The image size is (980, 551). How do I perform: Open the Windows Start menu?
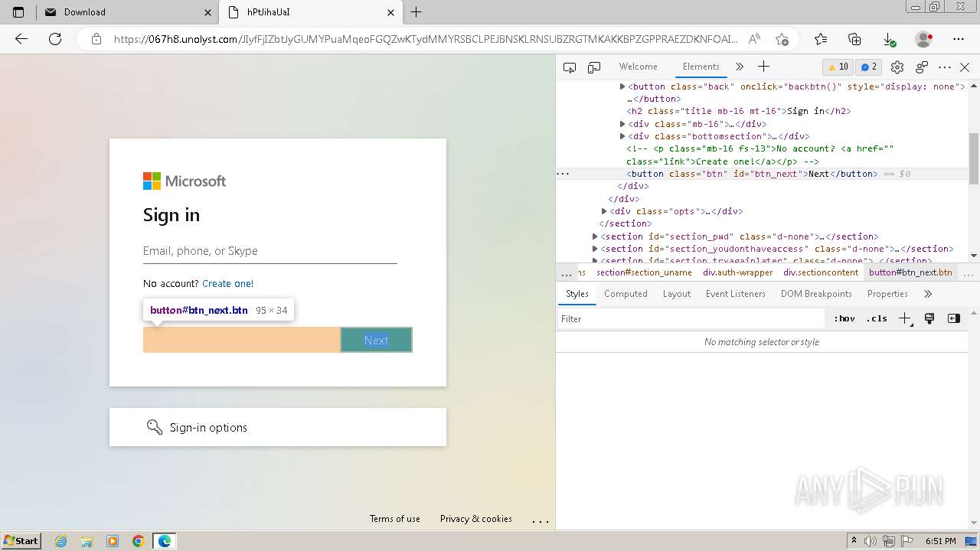(21, 540)
